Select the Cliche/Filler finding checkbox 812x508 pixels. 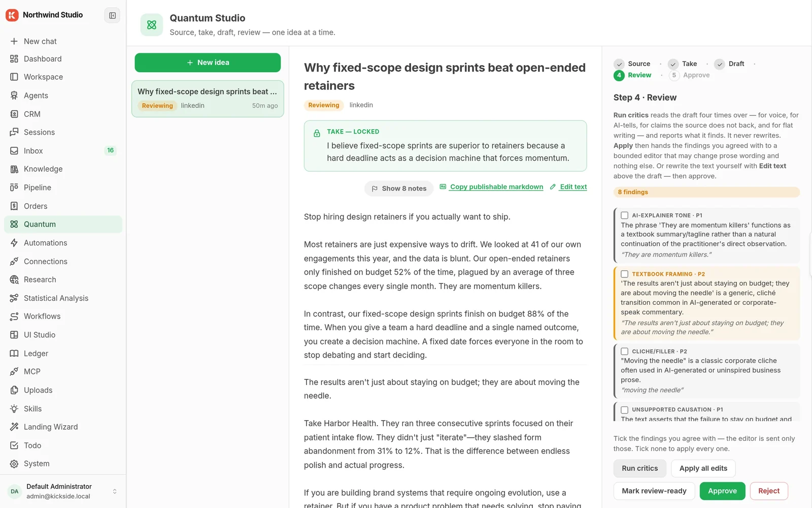click(x=625, y=351)
